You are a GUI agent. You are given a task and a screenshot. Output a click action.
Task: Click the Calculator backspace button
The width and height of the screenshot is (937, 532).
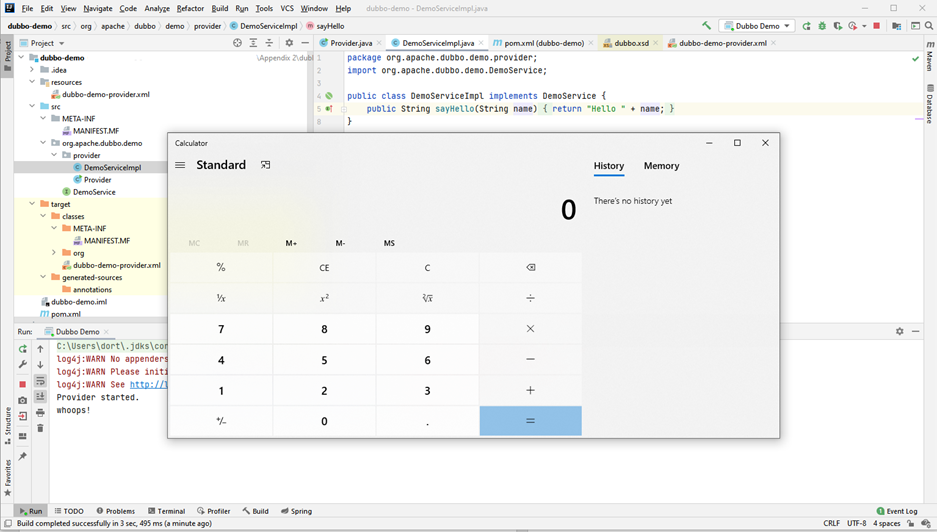(530, 268)
